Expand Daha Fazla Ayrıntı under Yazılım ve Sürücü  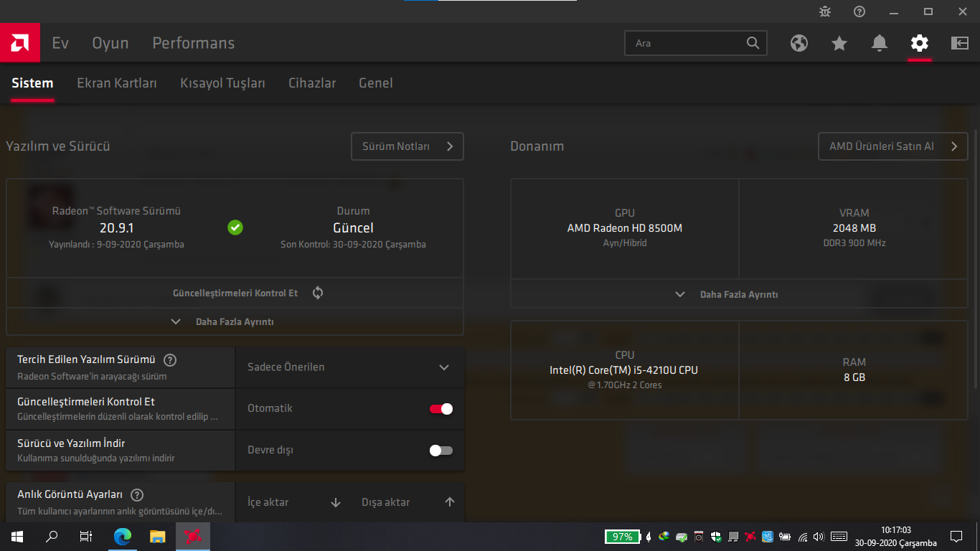point(235,322)
